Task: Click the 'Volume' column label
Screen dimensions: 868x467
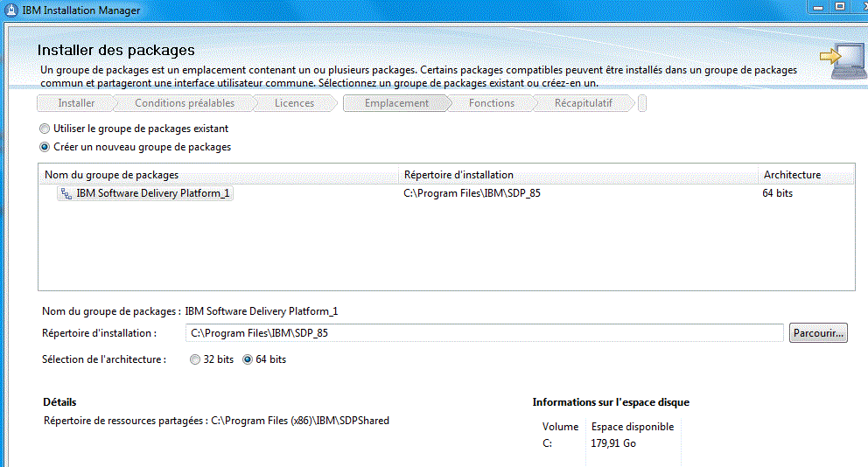Action: 560,427
